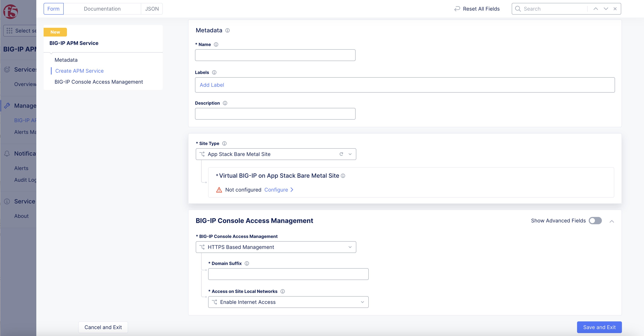
Task: Clear the search with the X icon
Action: (x=615, y=9)
